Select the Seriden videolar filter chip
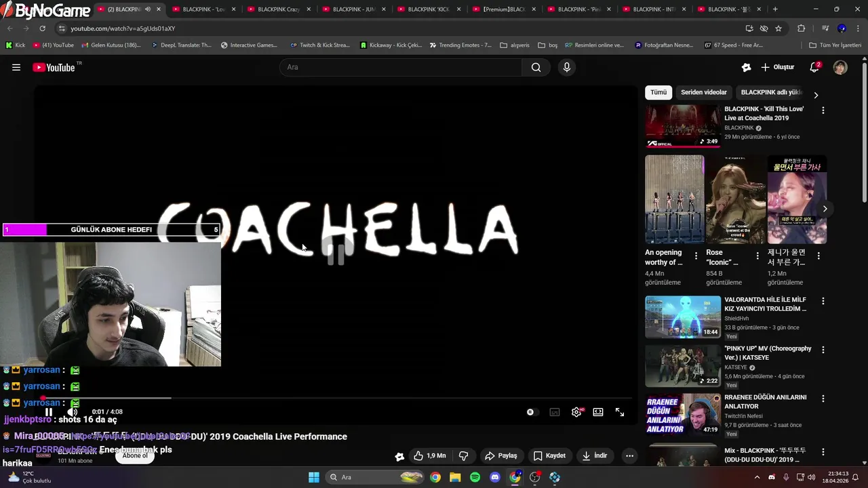 [x=704, y=92]
